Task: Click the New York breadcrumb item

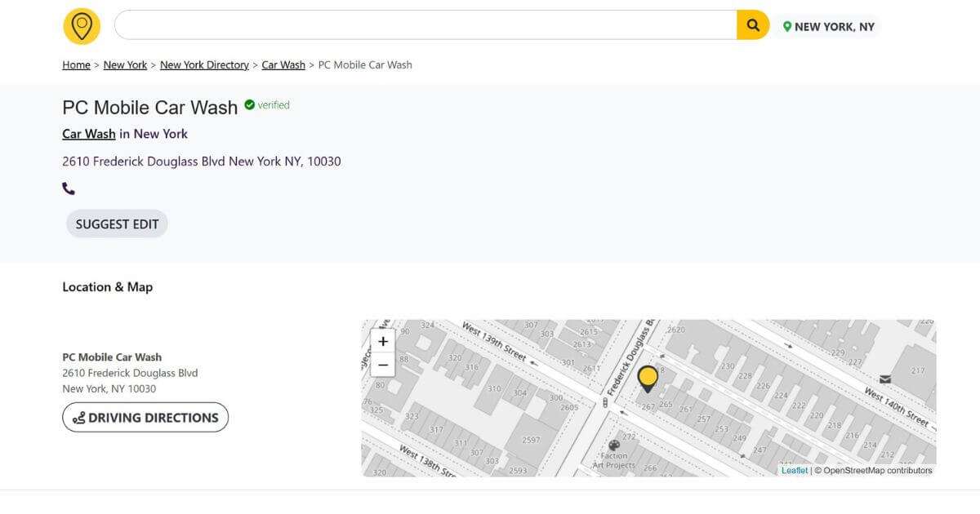Action: [x=125, y=64]
